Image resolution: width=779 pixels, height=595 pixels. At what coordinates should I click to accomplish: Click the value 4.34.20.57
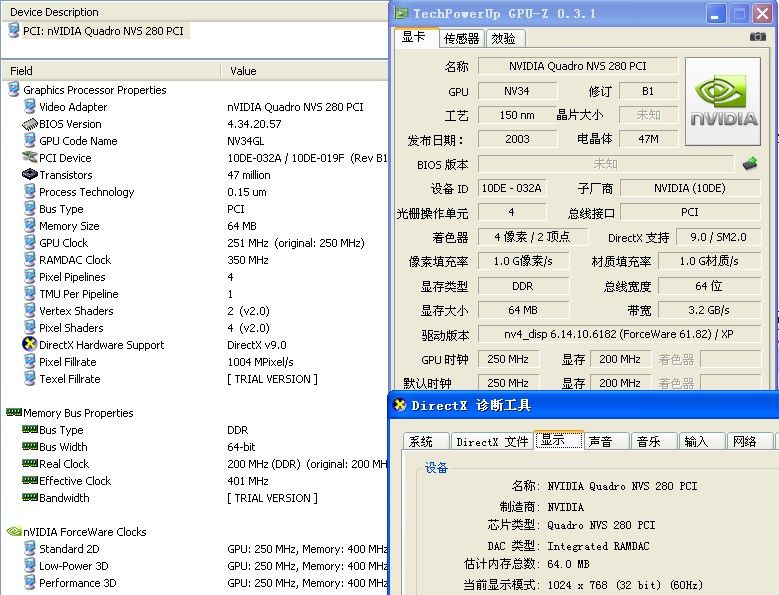(x=254, y=124)
